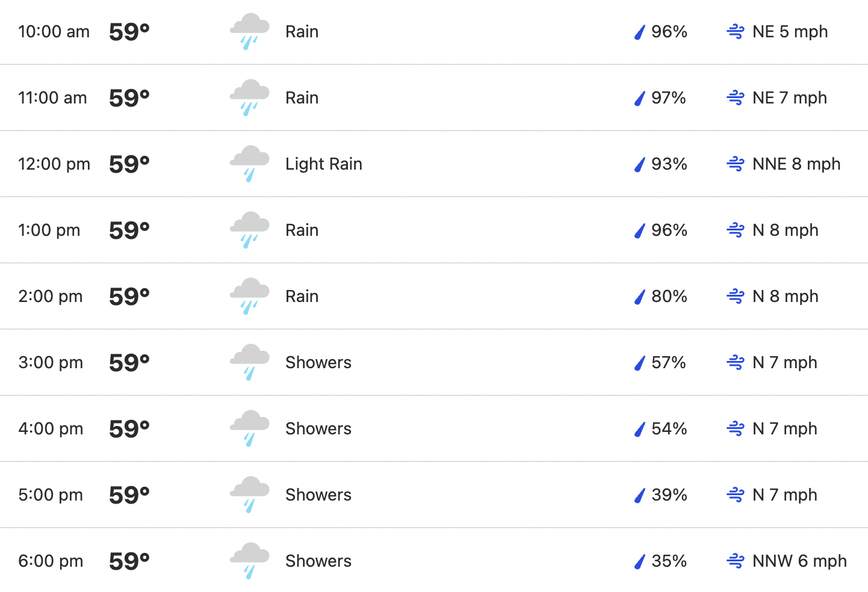Click the wind icon next to NNE 8 mph
868x592 pixels.
(735, 164)
